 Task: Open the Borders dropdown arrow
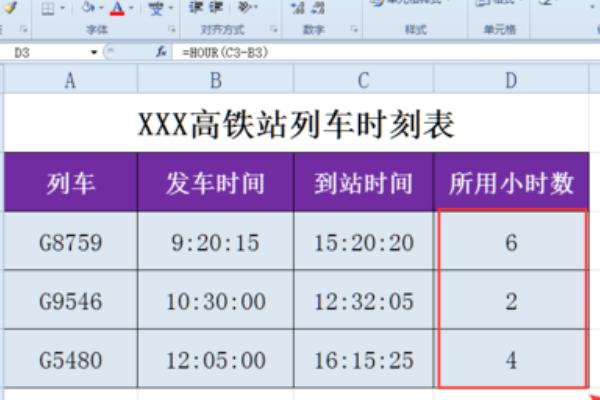(x=62, y=8)
